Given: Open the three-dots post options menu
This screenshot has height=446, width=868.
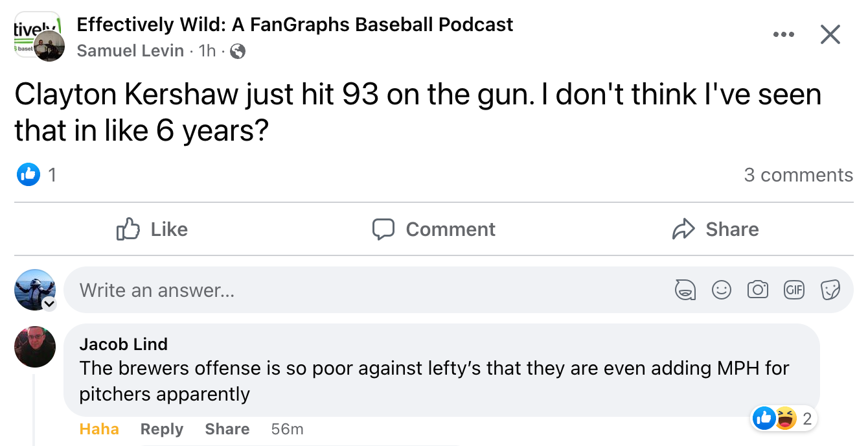Looking at the screenshot, I should 783,34.
